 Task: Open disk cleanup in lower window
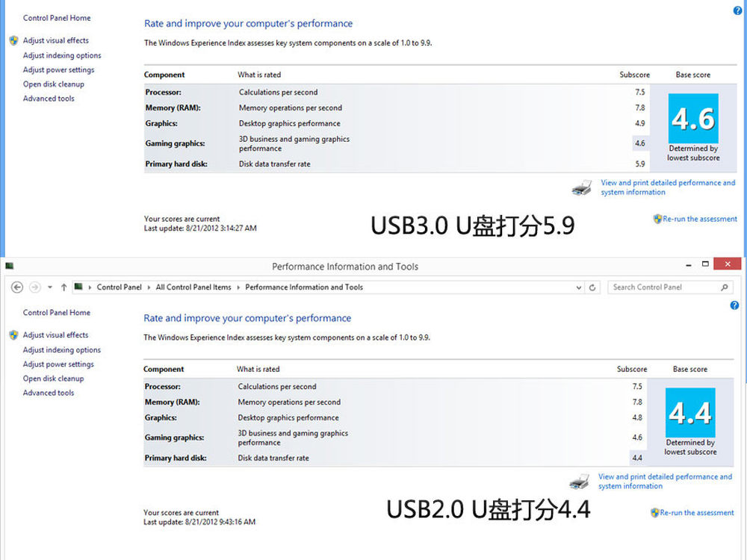(x=53, y=379)
